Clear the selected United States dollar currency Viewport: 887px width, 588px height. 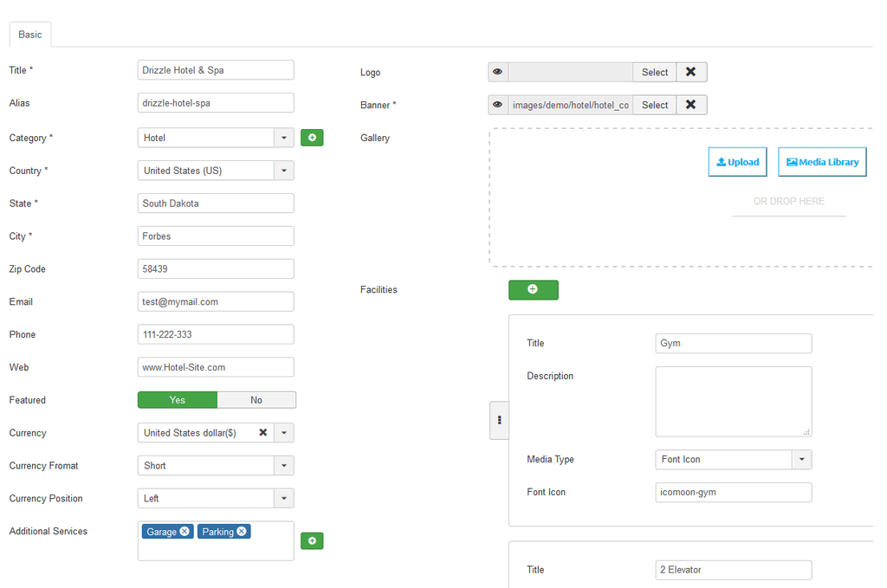[x=263, y=432]
